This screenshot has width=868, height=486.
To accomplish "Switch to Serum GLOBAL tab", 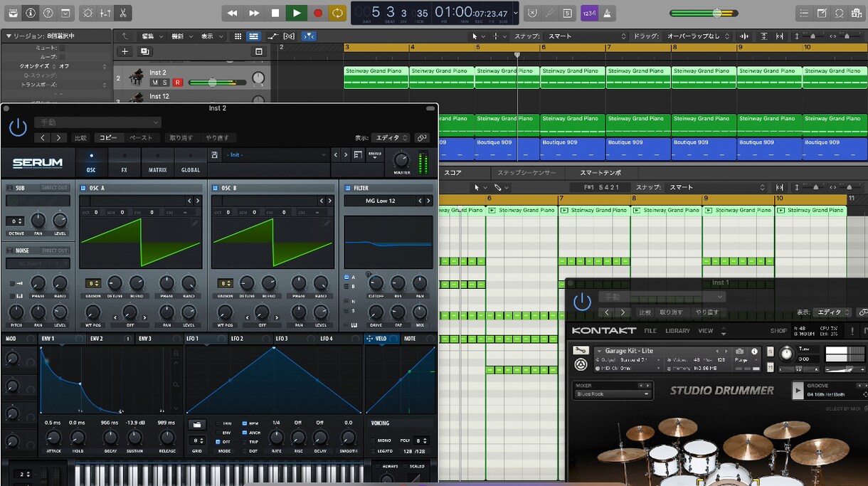I will pos(191,163).
